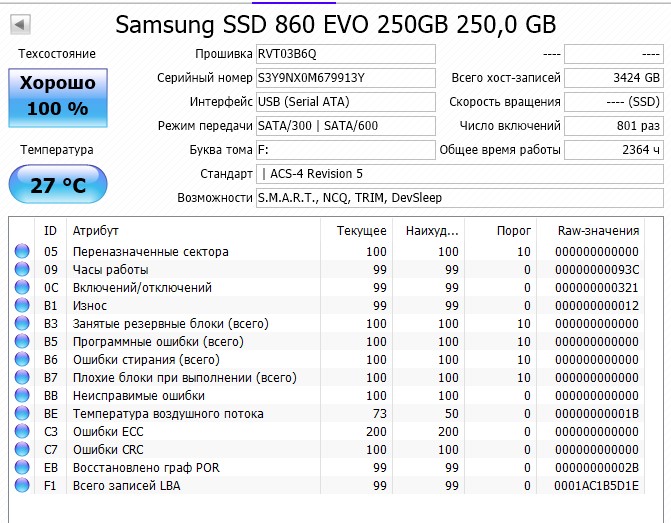Click the ID column header
The image size is (671, 523).
(x=50, y=231)
